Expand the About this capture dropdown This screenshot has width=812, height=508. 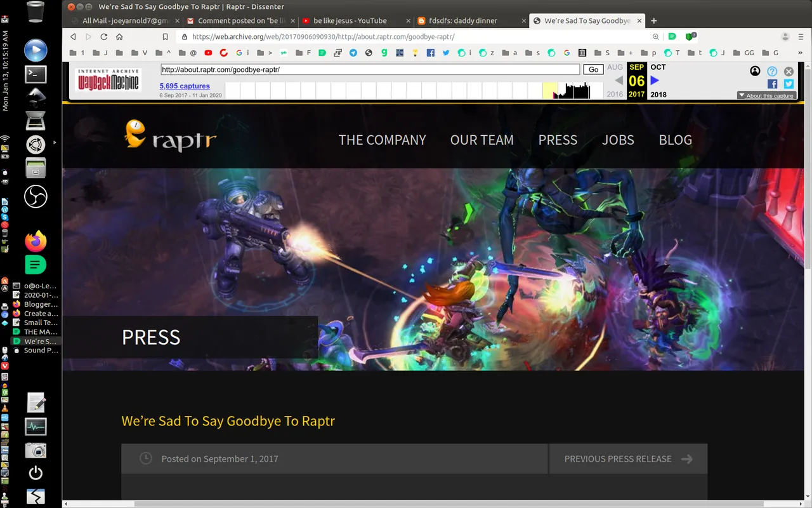click(x=766, y=96)
